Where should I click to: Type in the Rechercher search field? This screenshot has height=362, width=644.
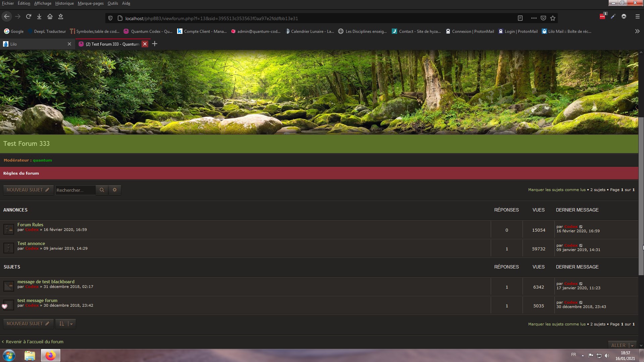tap(75, 190)
